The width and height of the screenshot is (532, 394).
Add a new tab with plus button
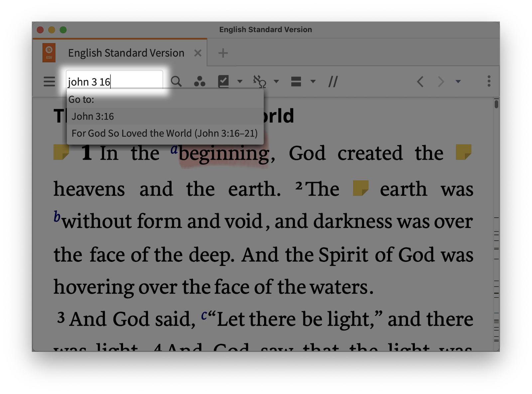point(223,53)
